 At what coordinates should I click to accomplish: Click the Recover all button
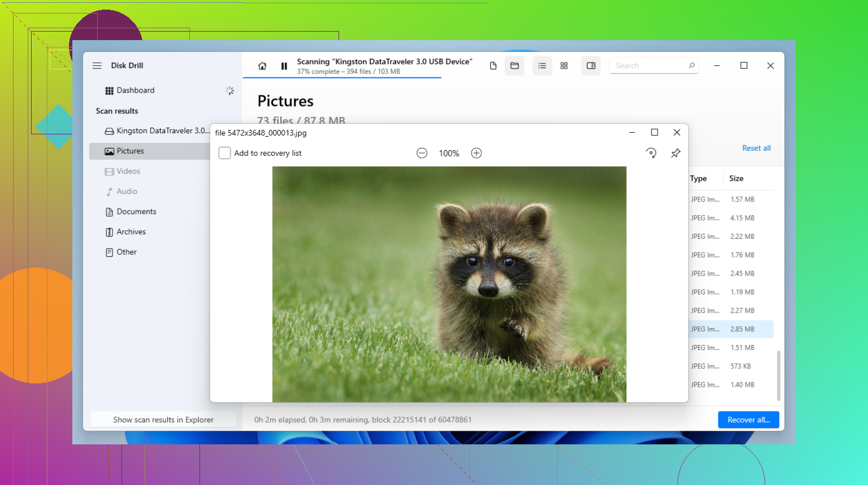[749, 420]
